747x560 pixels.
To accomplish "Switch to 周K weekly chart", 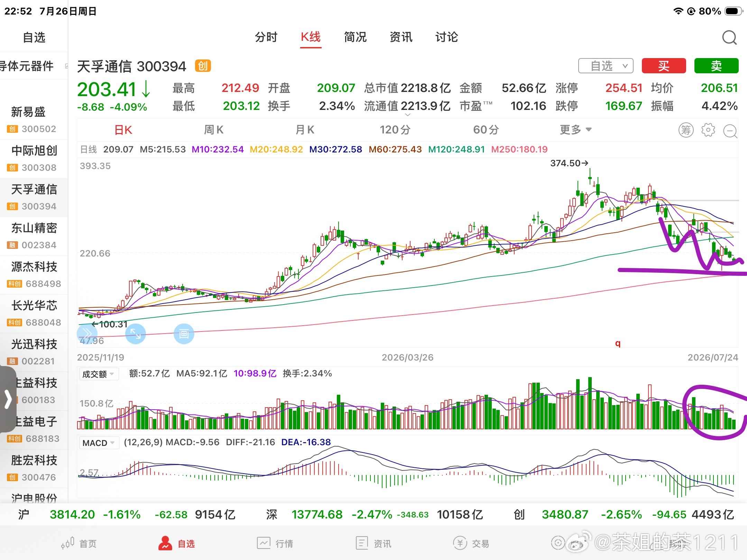I will tap(213, 130).
